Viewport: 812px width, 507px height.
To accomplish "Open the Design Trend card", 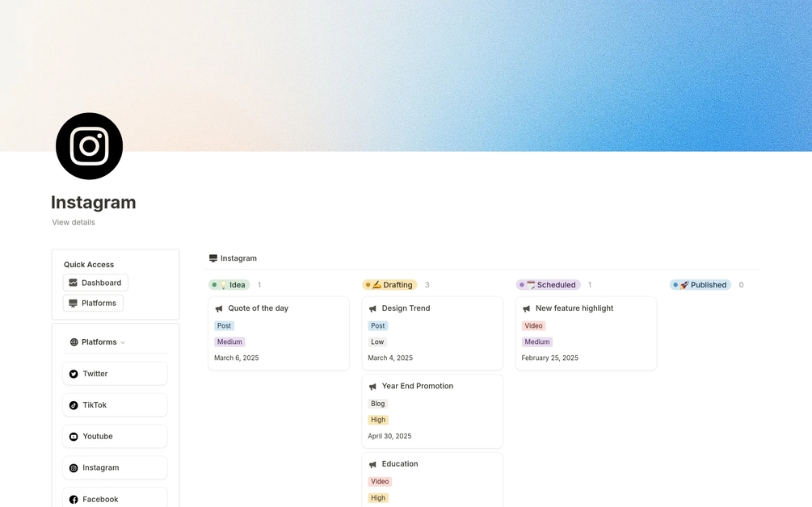I will click(432, 333).
